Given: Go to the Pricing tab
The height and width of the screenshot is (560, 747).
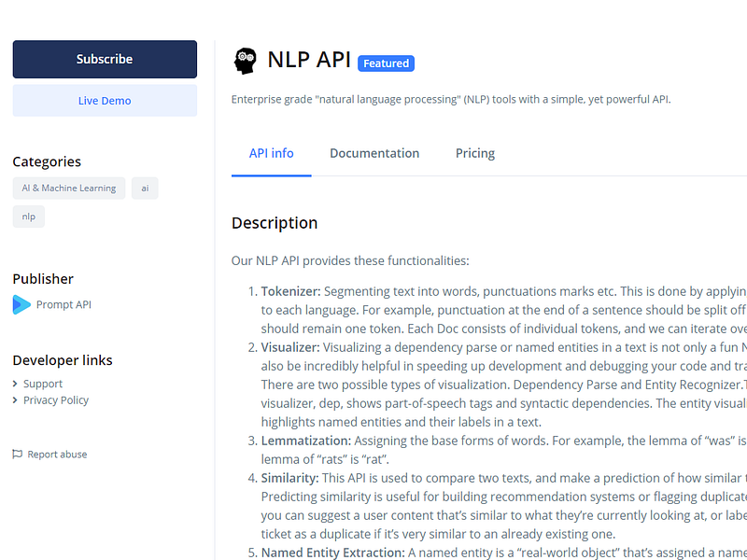Looking at the screenshot, I should point(475,153).
